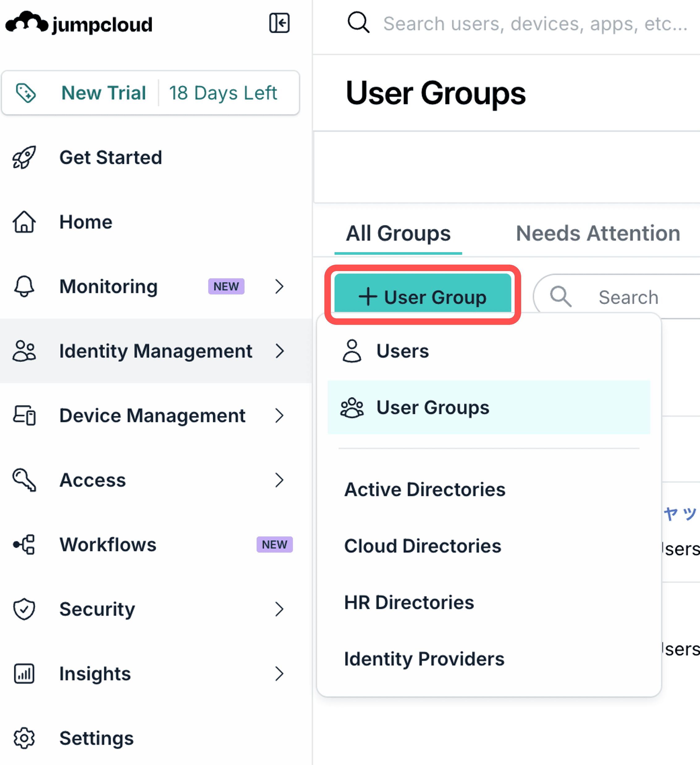The width and height of the screenshot is (700, 765).
Task: Click the Device Management devices icon
Action: [x=24, y=415]
